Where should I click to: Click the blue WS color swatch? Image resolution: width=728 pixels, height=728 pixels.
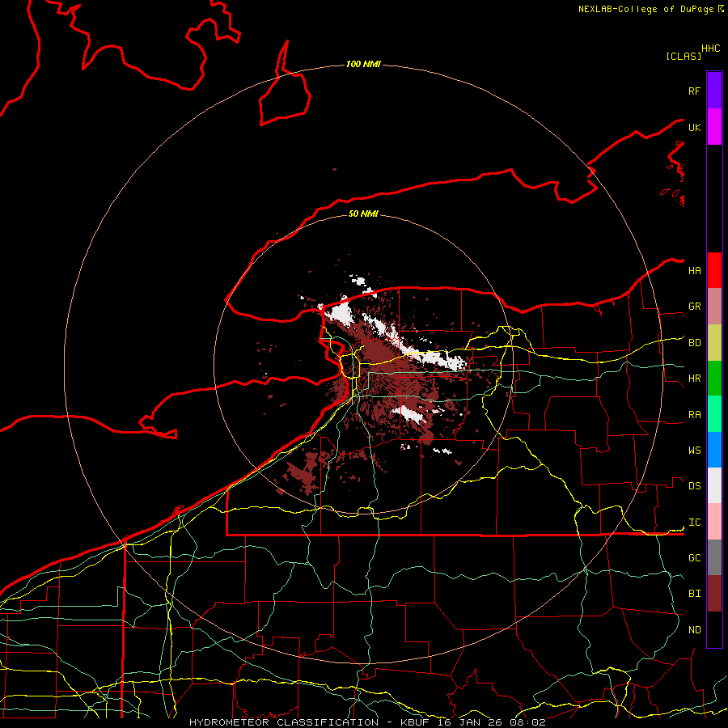(714, 450)
